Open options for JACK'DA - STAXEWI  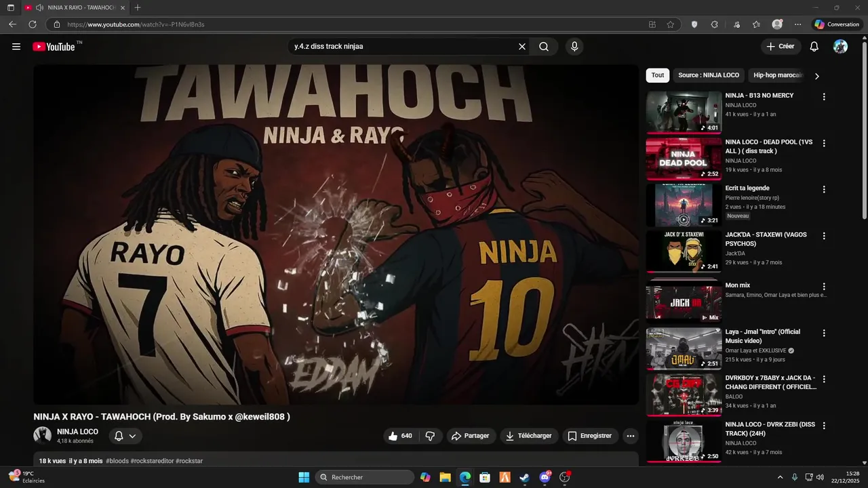pos(824,236)
